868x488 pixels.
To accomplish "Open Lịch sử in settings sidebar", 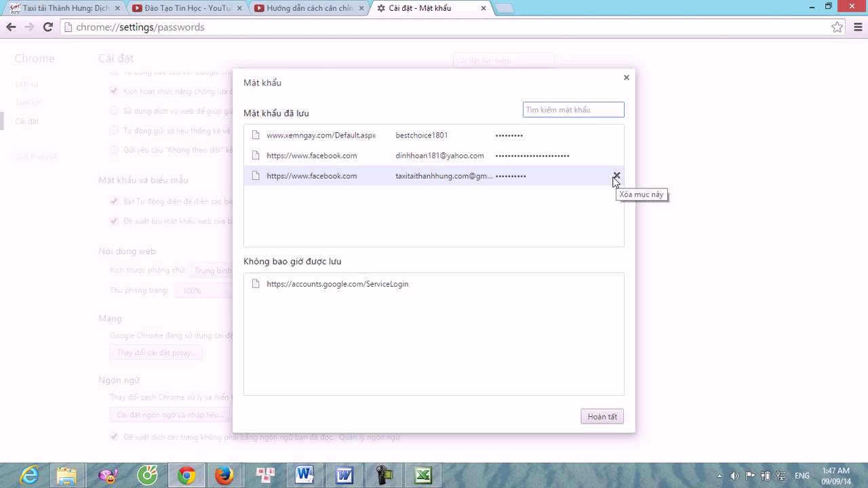I will (27, 84).
